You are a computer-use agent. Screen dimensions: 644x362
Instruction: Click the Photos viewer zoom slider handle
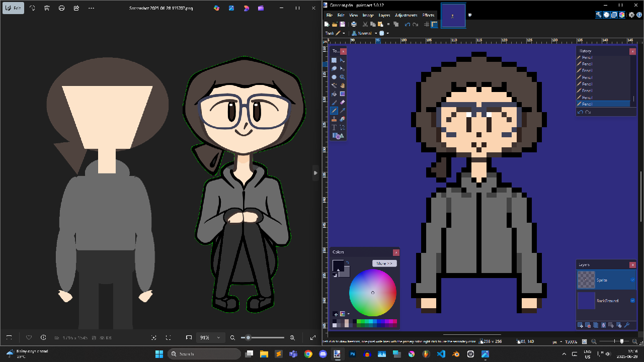pos(248,337)
